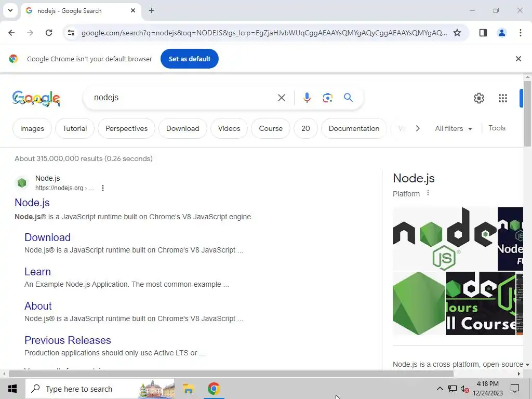Click the taskbar search box
This screenshot has height=399, width=532.
[x=100, y=389]
